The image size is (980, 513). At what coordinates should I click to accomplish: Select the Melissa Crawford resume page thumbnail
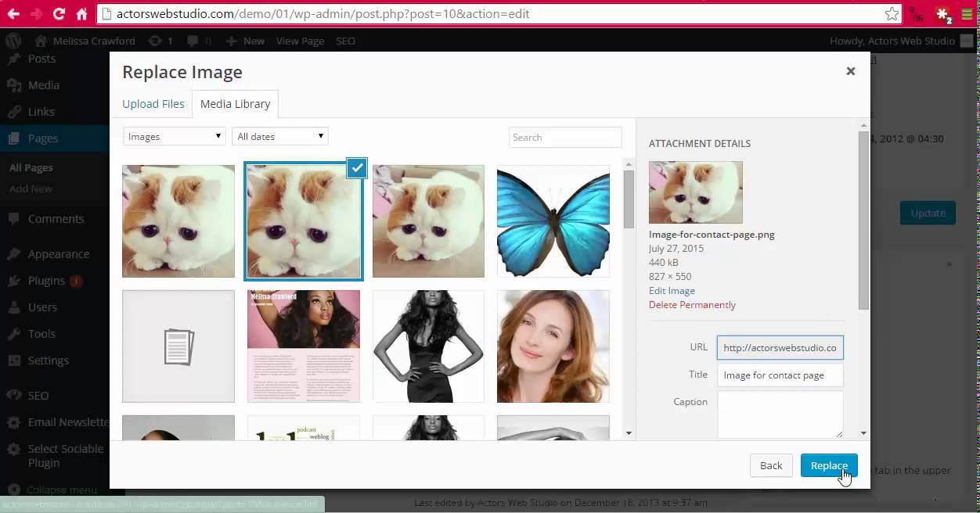[x=304, y=346]
